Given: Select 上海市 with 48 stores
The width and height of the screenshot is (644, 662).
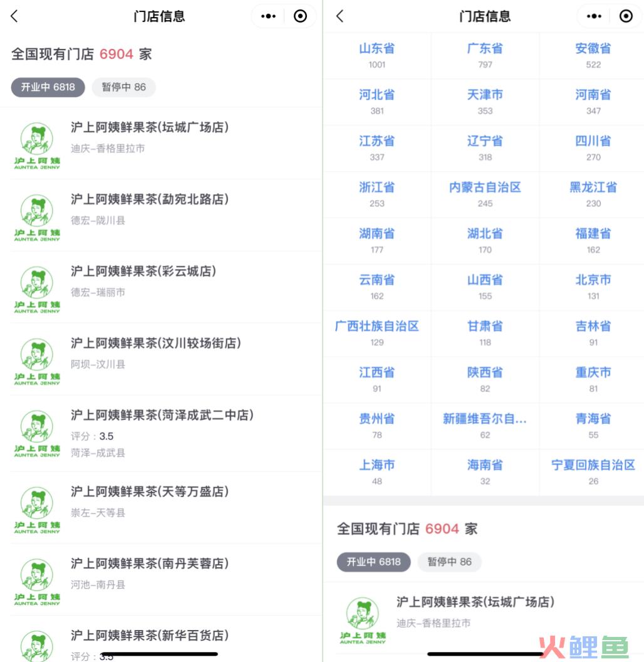Looking at the screenshot, I should pos(377,473).
